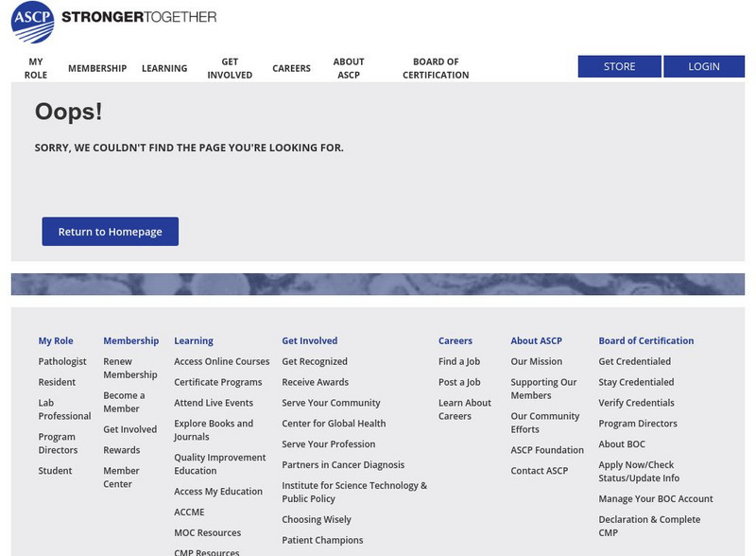Open the Board of Certification navigation menu

(436, 68)
